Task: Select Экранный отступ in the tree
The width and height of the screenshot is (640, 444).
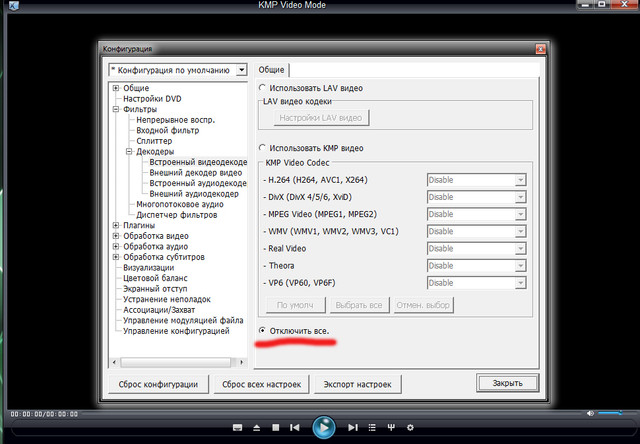Action: (155, 289)
